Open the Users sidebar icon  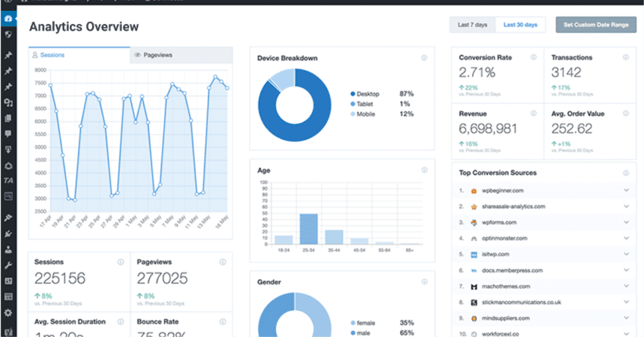8,249
